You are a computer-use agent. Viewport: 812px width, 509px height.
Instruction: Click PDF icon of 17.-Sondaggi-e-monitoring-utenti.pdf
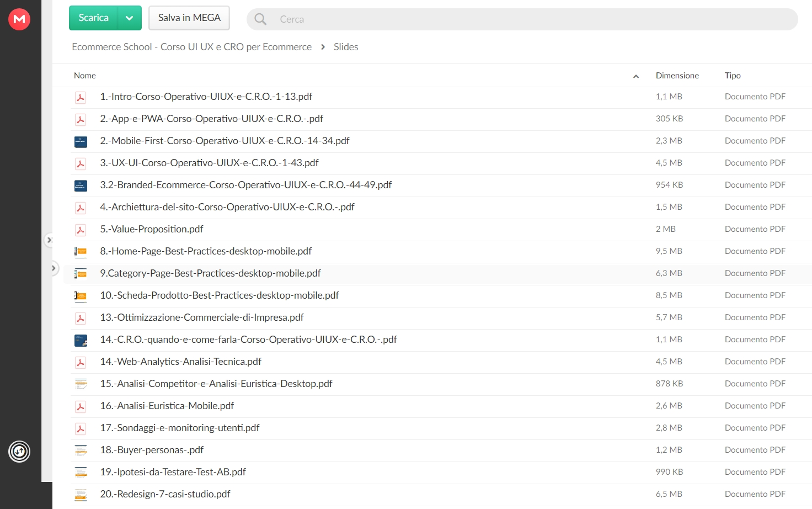click(81, 429)
